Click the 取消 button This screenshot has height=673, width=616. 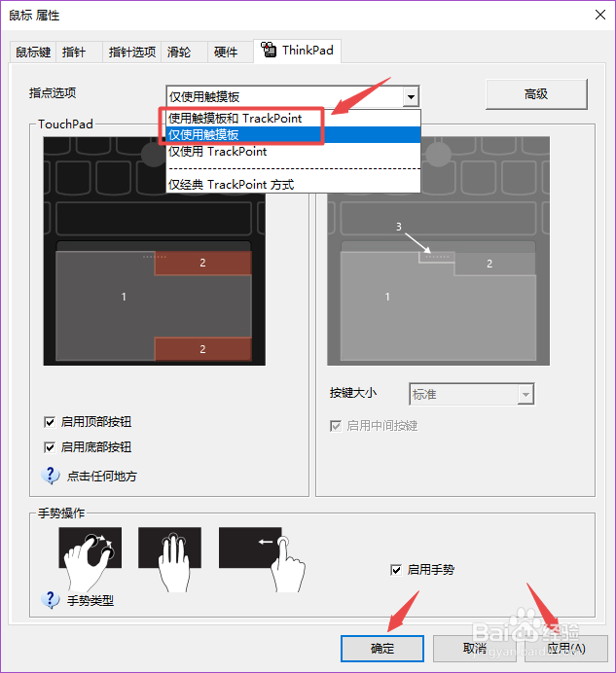tap(475, 649)
